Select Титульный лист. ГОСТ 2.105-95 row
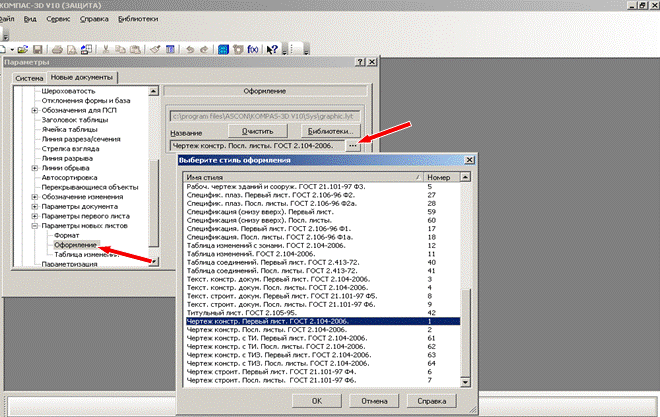This screenshot has height=417, width=660. pos(322,313)
